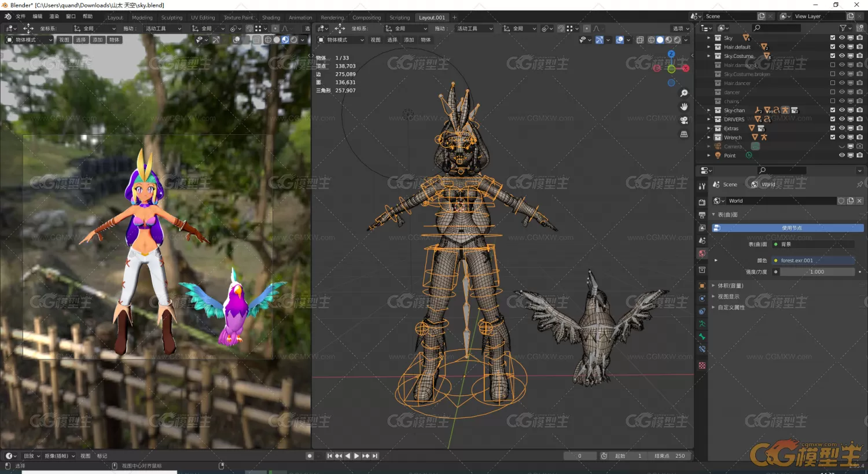Viewport: 868px width, 474px height.
Task: Open the World properties globe tab
Action: 702,253
